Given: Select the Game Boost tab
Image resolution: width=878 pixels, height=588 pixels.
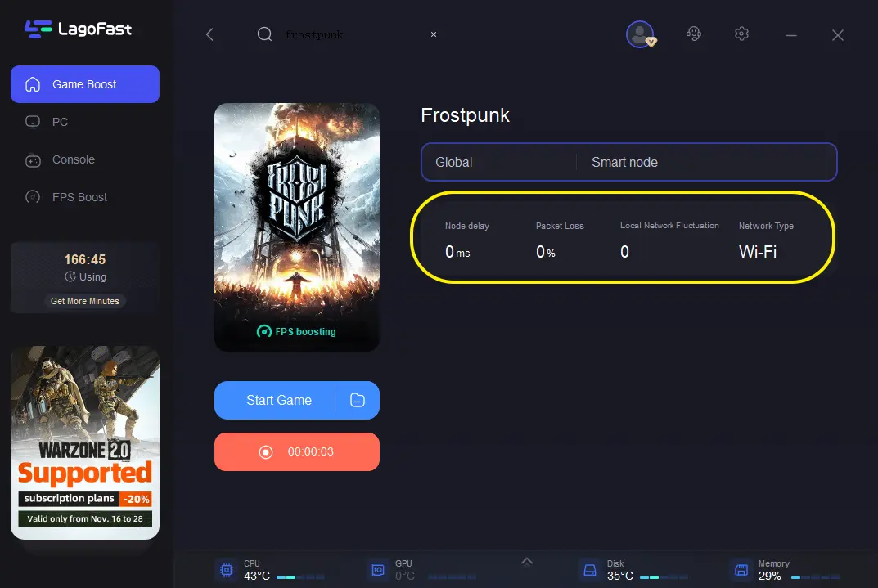Looking at the screenshot, I should coord(85,84).
